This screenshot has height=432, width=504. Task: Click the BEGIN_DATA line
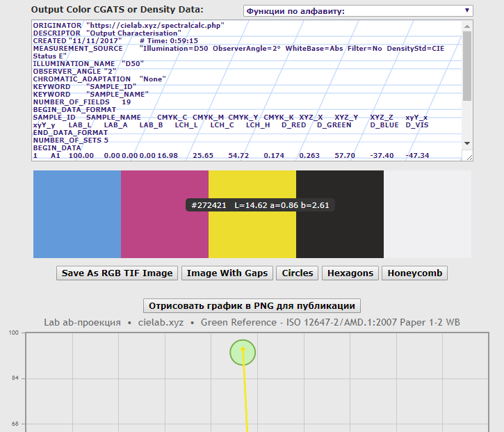[x=57, y=148]
